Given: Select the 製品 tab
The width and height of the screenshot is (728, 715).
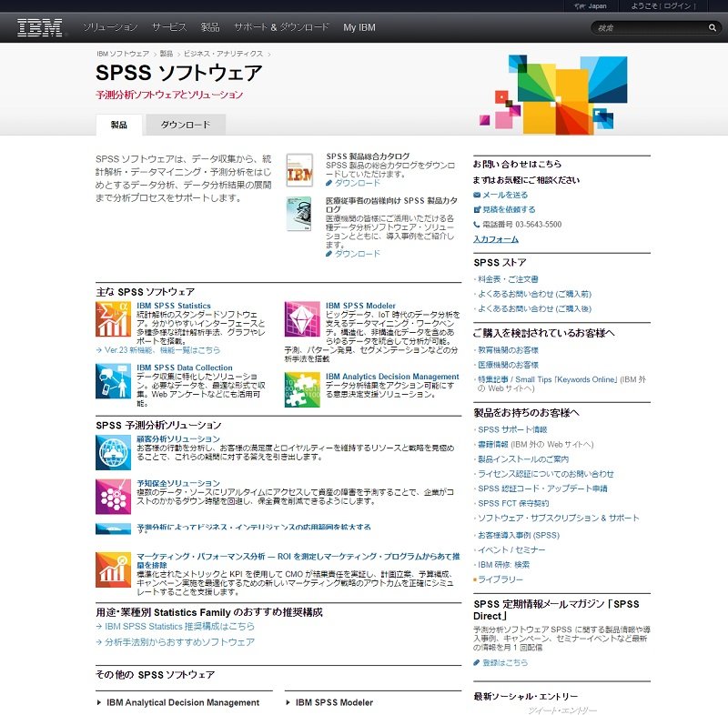Looking at the screenshot, I should click(119, 125).
